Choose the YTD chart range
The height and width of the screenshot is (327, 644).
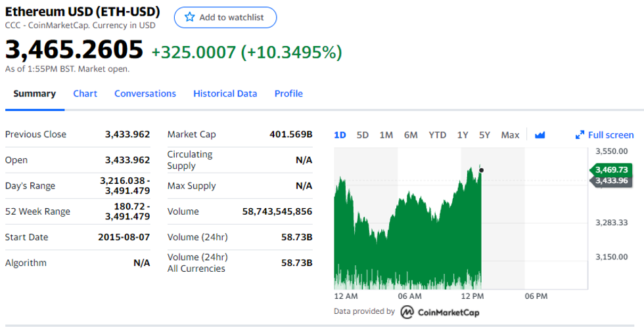[437, 135]
